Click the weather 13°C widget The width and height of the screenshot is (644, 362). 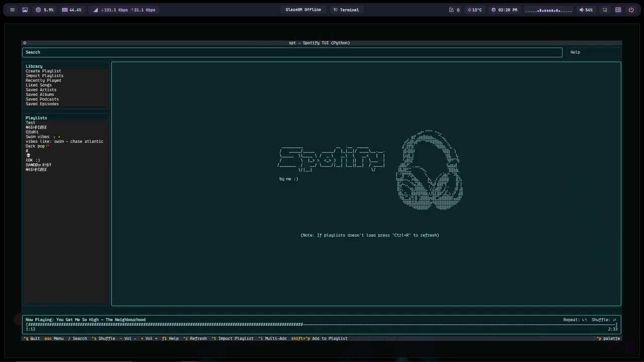(474, 10)
